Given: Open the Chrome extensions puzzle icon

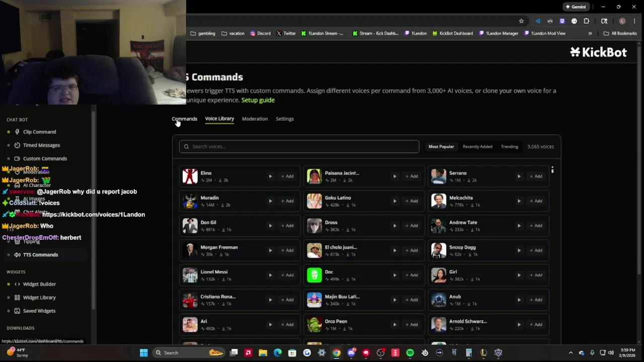Looking at the screenshot, I should pos(586,21).
